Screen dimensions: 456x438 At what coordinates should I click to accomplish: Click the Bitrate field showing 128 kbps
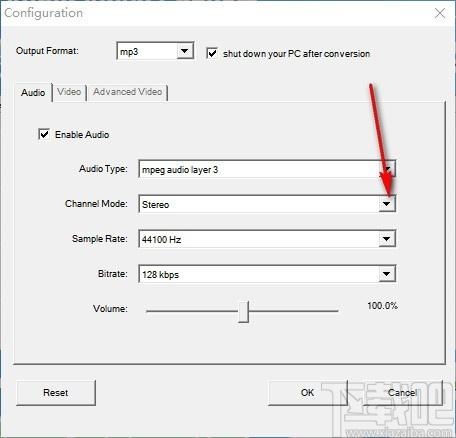click(267, 274)
